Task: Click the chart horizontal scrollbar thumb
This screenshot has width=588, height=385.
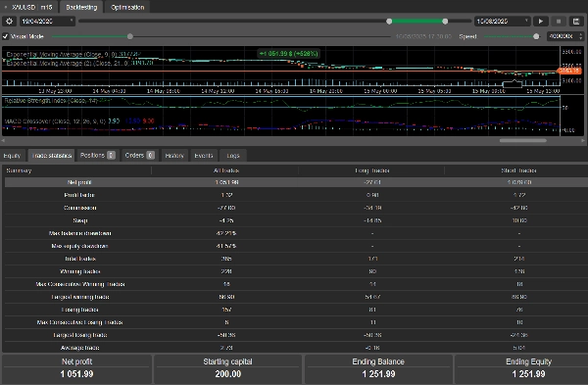Action: [x=522, y=141]
